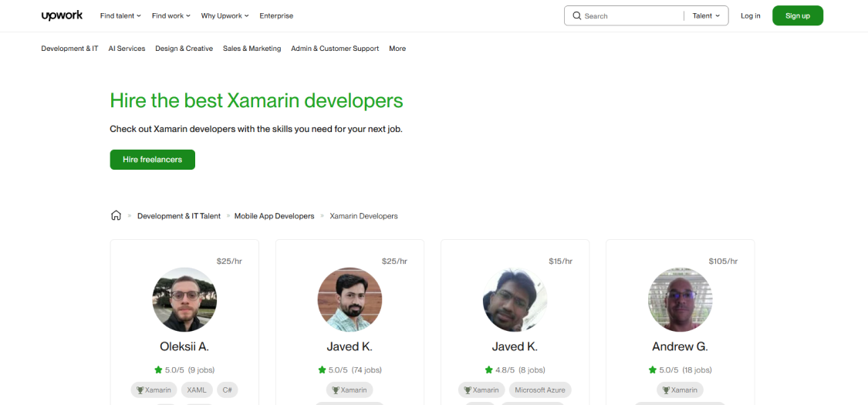This screenshot has width=868, height=405.
Task: Open Design & Creative category
Action: 184,49
